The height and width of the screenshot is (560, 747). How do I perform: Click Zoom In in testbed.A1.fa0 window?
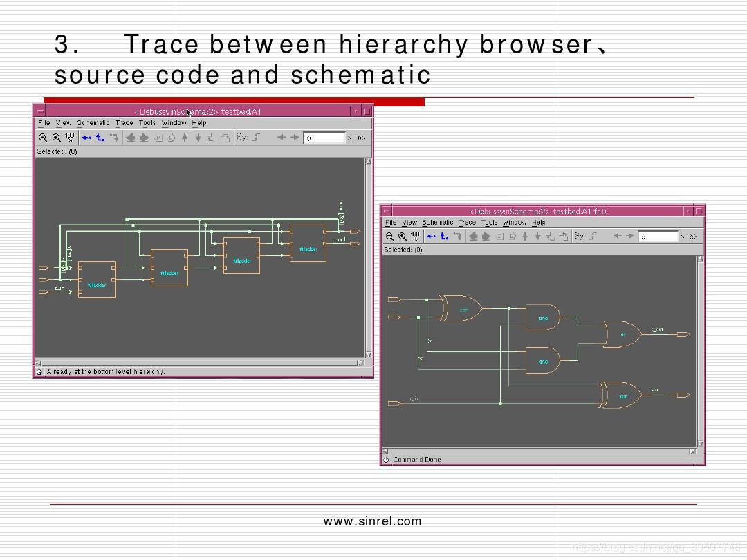(403, 236)
